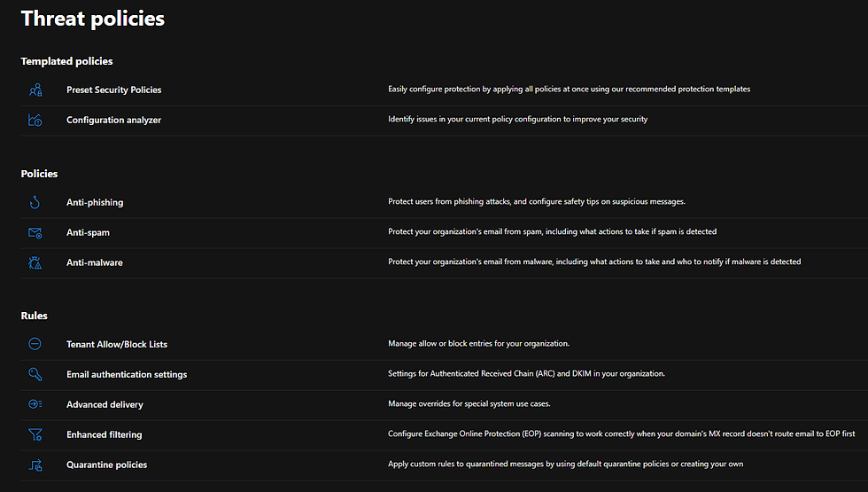Viewport: 868px width, 492px height.
Task: Open the Configuration analyzer link
Action: (x=113, y=120)
